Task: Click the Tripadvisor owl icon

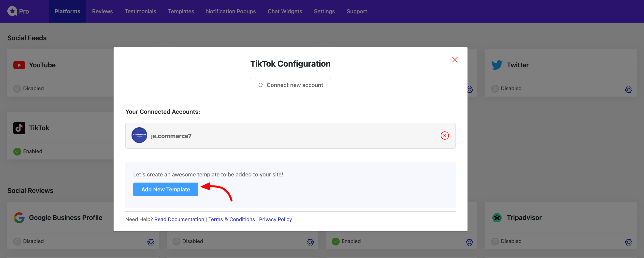Action: pos(497,217)
